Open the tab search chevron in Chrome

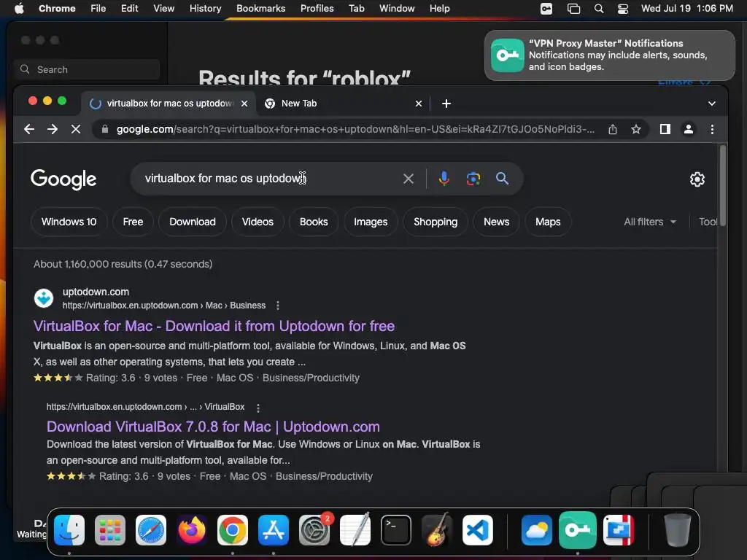(x=712, y=104)
